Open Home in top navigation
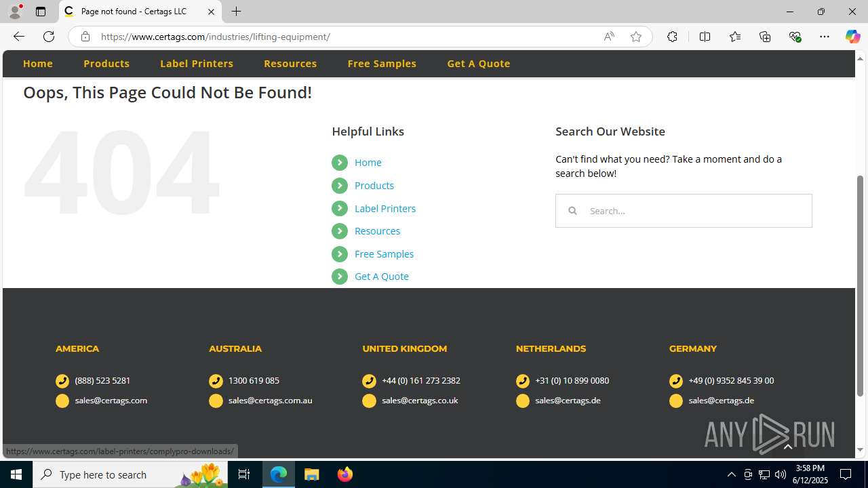Image resolution: width=868 pixels, height=488 pixels. pyautogui.click(x=38, y=64)
